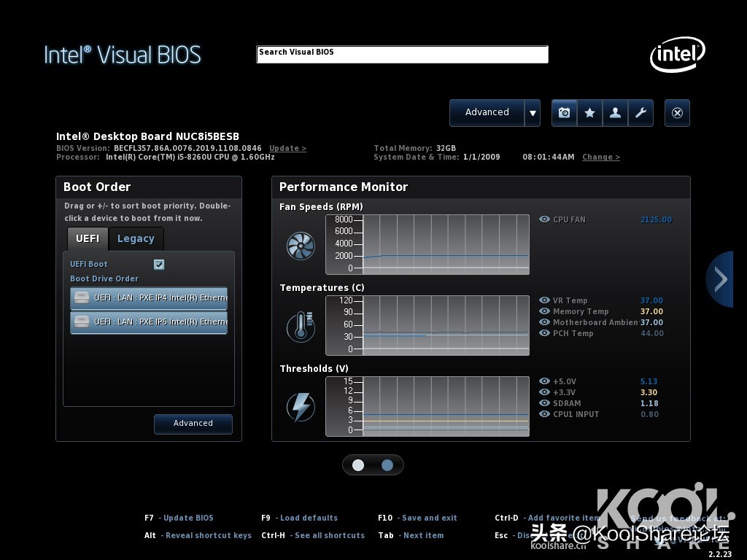
Task: Click the Advanced button in Boot Order
Action: point(193,424)
